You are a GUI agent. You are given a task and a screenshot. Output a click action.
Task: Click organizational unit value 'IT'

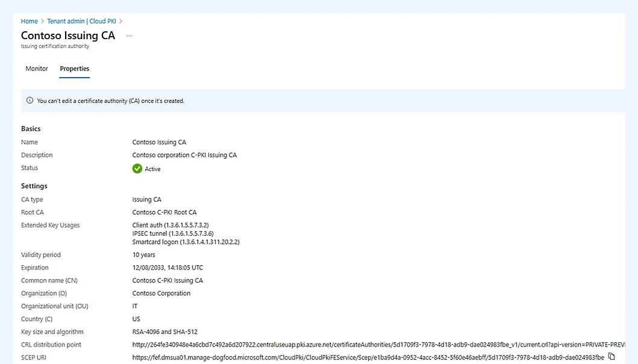(135, 306)
